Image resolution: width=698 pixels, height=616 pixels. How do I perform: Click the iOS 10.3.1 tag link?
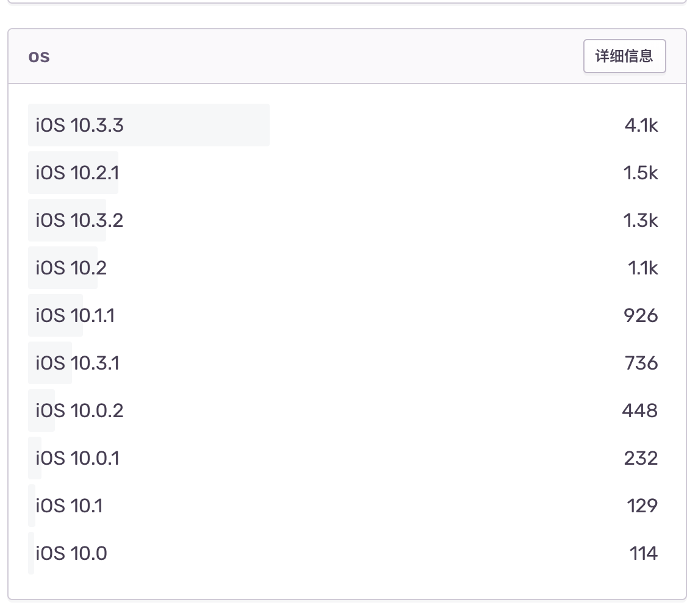pos(77,364)
